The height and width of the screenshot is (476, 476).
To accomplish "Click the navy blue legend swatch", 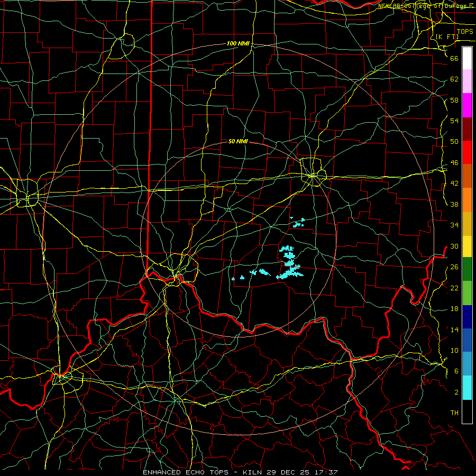I will click(x=467, y=317).
